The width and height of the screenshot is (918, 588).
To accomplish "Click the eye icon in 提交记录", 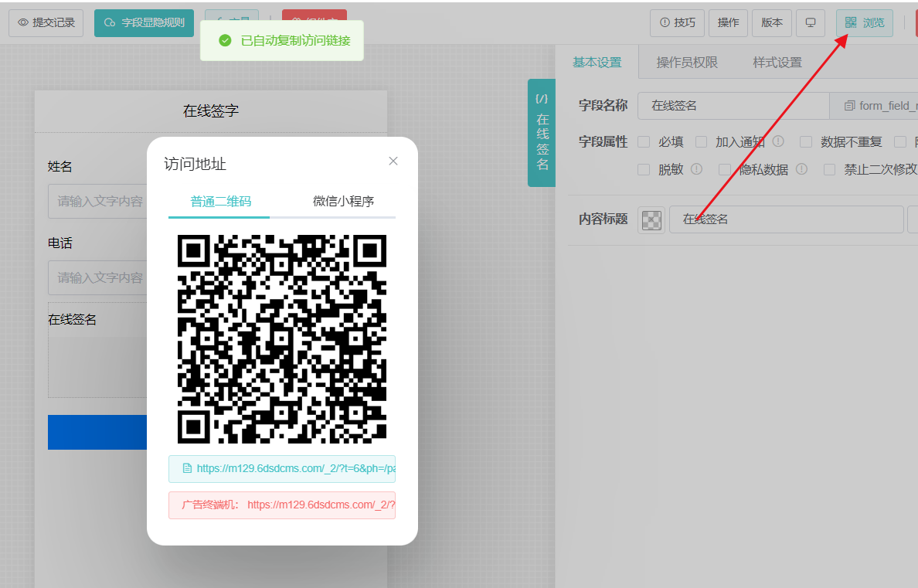I will pyautogui.click(x=23, y=23).
